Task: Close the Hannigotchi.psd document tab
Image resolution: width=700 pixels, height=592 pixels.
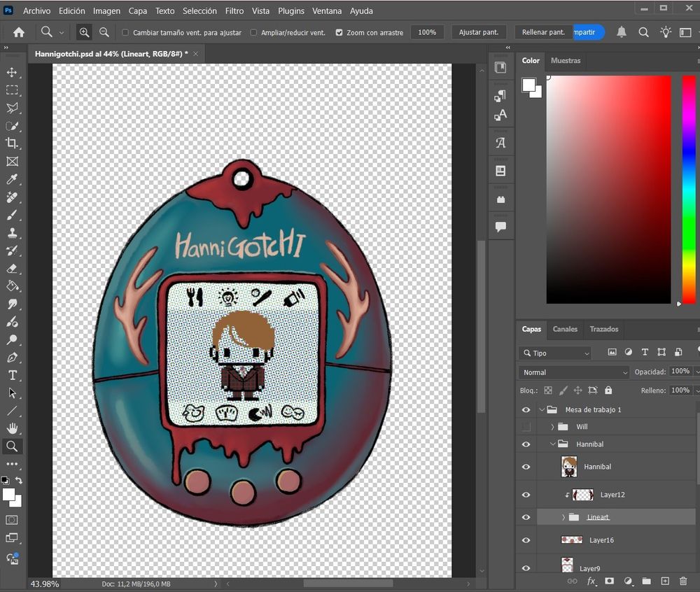Action: (195, 54)
